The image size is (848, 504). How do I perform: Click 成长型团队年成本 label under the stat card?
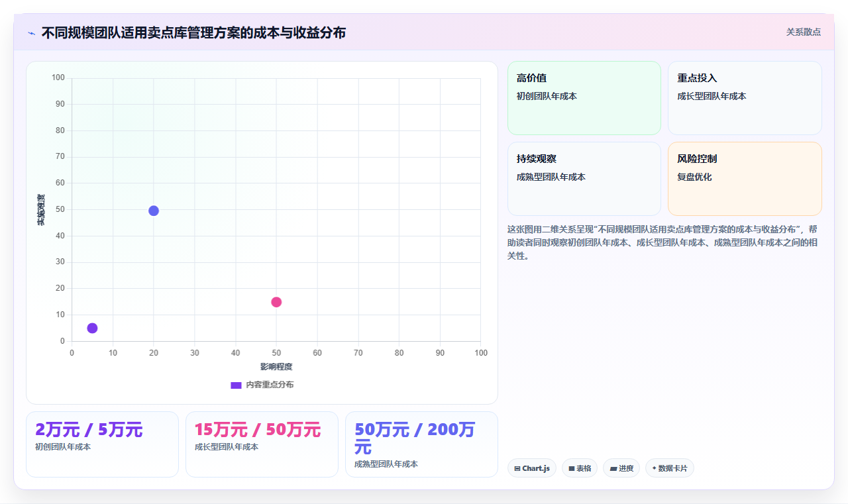227,447
